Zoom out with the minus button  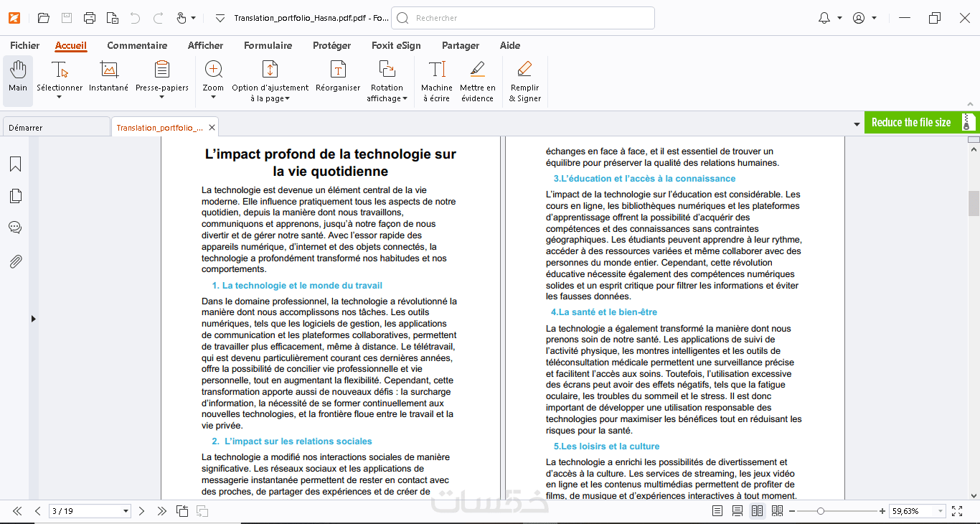793,511
